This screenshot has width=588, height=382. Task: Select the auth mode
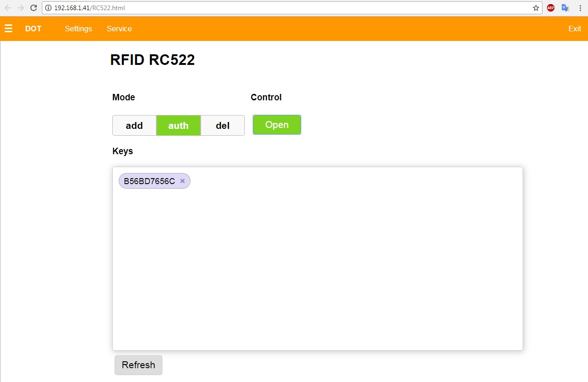[179, 126]
